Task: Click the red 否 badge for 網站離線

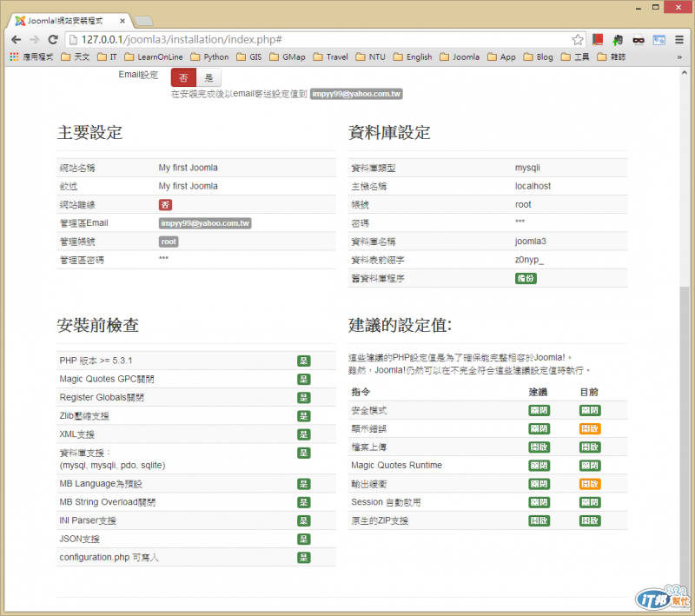Action: 165,205
